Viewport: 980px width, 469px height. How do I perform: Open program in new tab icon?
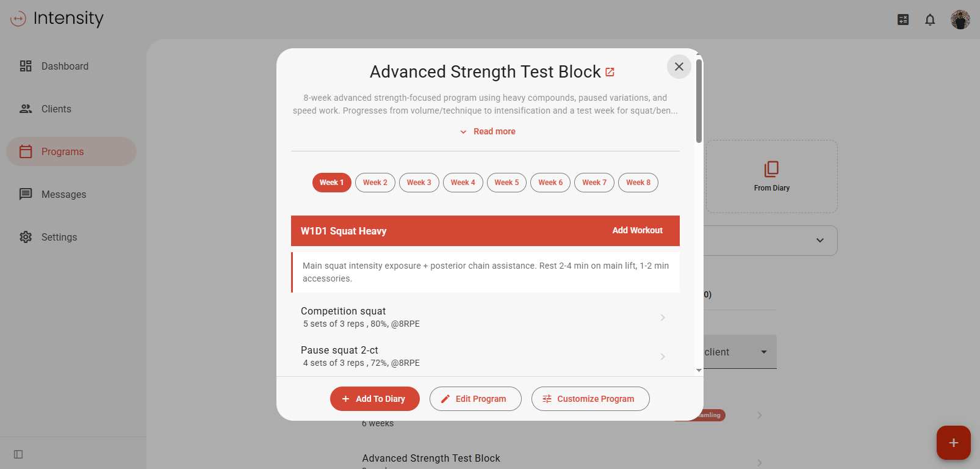[x=610, y=72]
